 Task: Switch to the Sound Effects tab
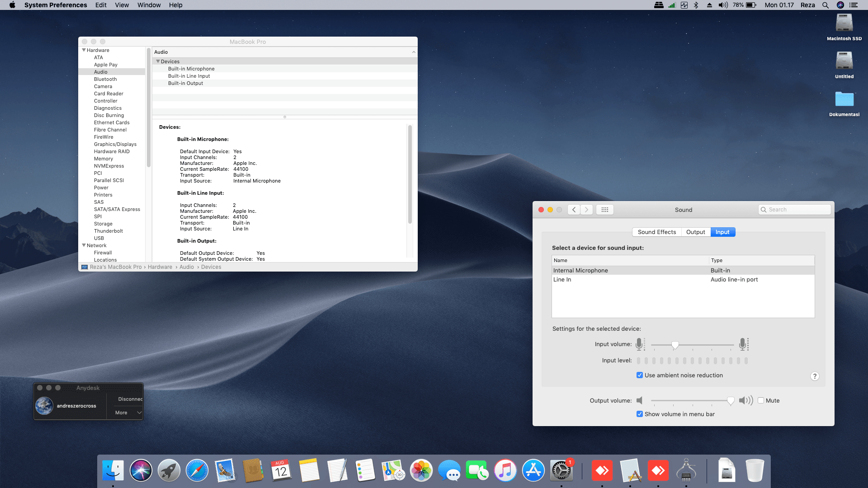[656, 232]
